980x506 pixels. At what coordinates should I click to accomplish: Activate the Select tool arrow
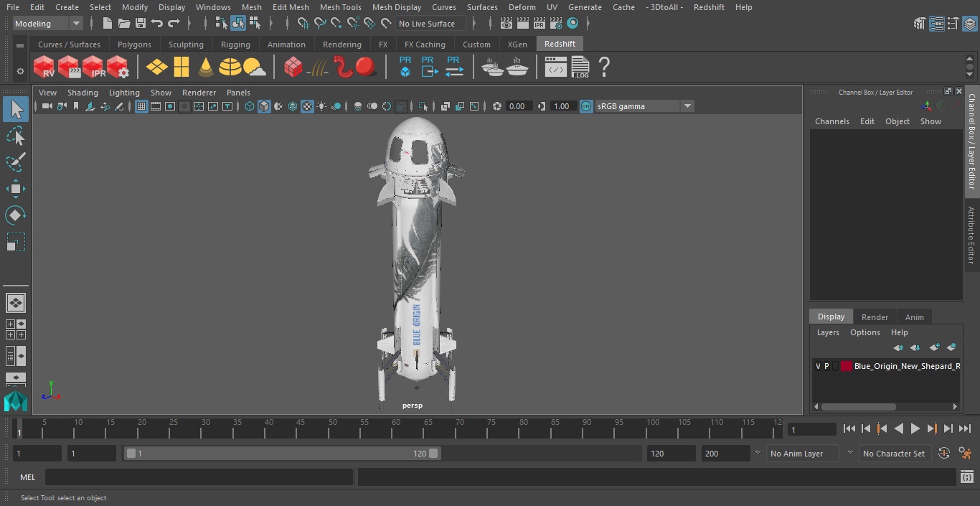click(15, 109)
